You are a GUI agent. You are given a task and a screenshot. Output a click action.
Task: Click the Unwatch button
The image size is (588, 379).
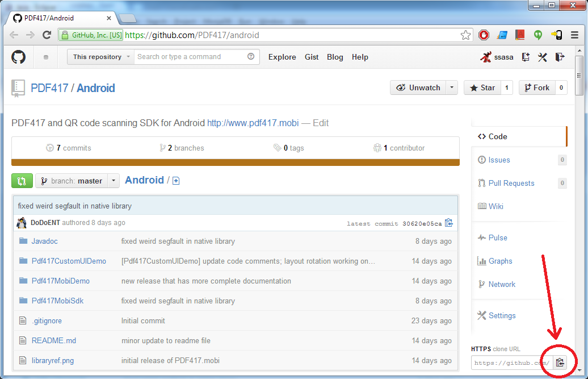418,88
